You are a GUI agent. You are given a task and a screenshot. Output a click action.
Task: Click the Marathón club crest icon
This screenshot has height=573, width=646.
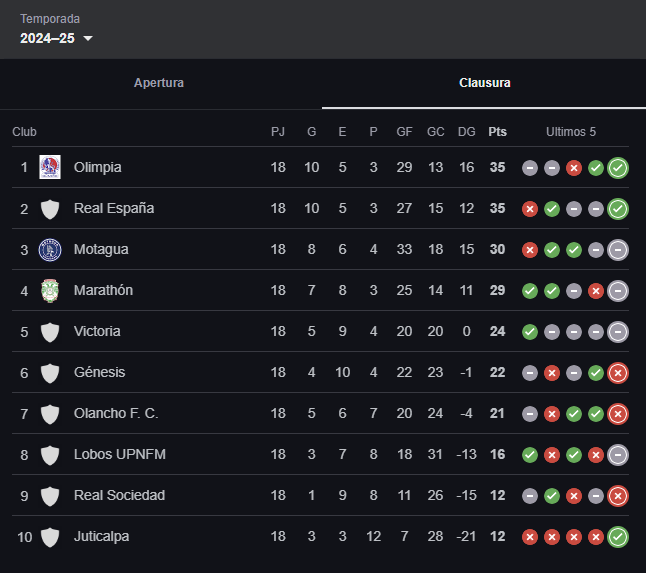pos(49,290)
